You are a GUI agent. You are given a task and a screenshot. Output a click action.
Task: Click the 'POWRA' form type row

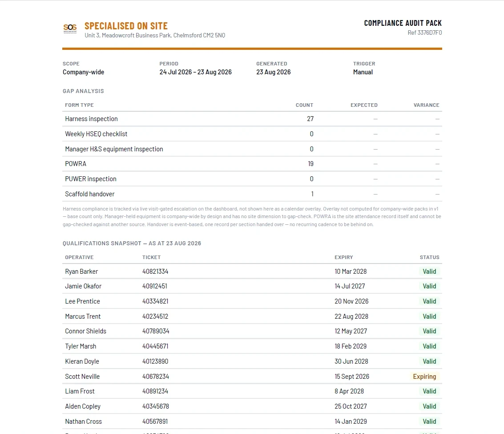(x=252, y=164)
